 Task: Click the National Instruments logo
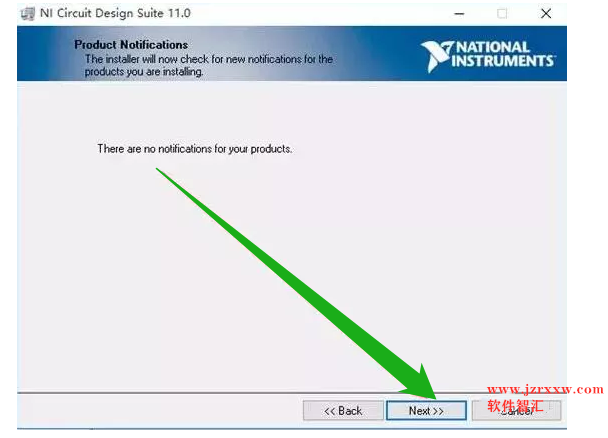(488, 56)
